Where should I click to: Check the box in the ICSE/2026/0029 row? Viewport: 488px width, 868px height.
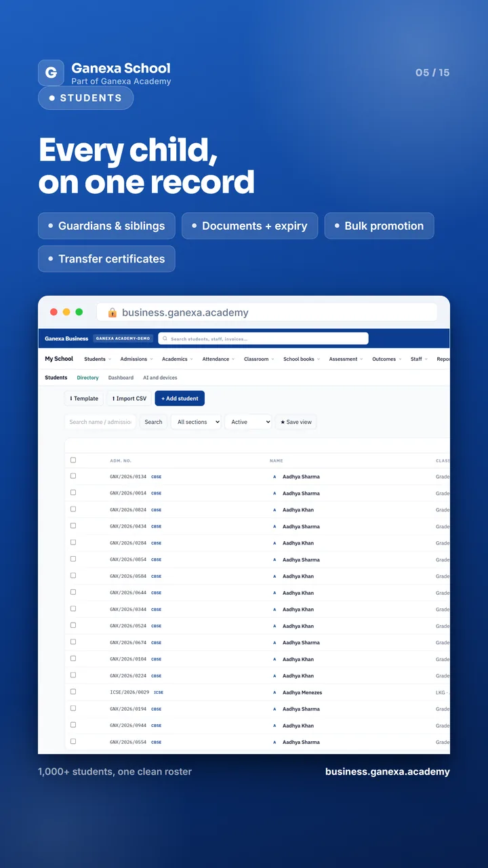pos(73,692)
